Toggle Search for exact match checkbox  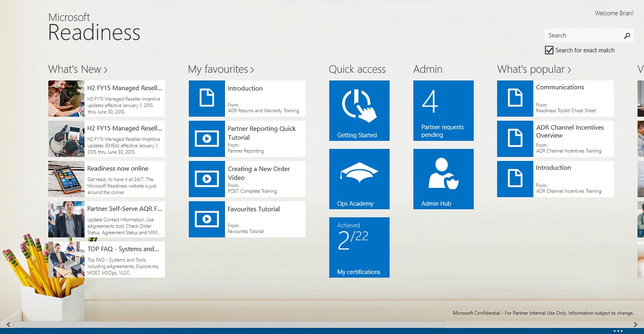tap(549, 50)
